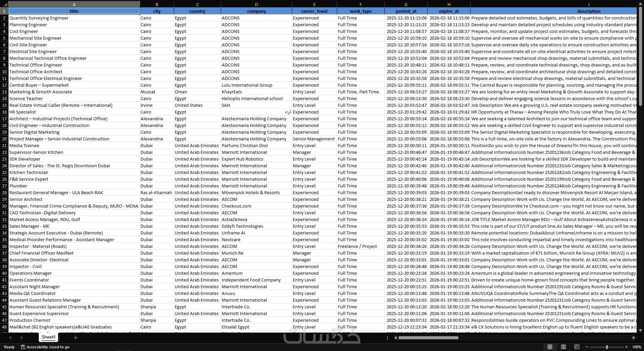Screen dimensions: 644x351
Task: Select 'SDK Developer' title cell
Action: (74, 159)
